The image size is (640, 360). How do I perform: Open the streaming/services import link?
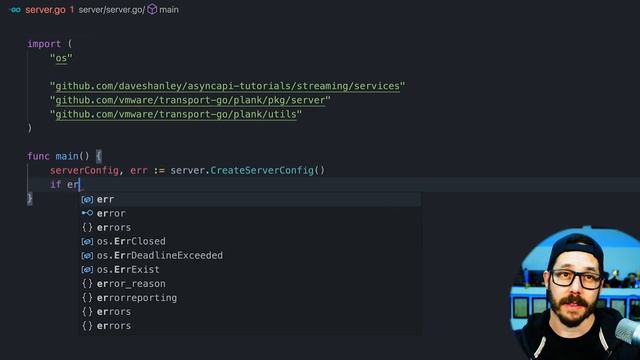tap(227, 86)
